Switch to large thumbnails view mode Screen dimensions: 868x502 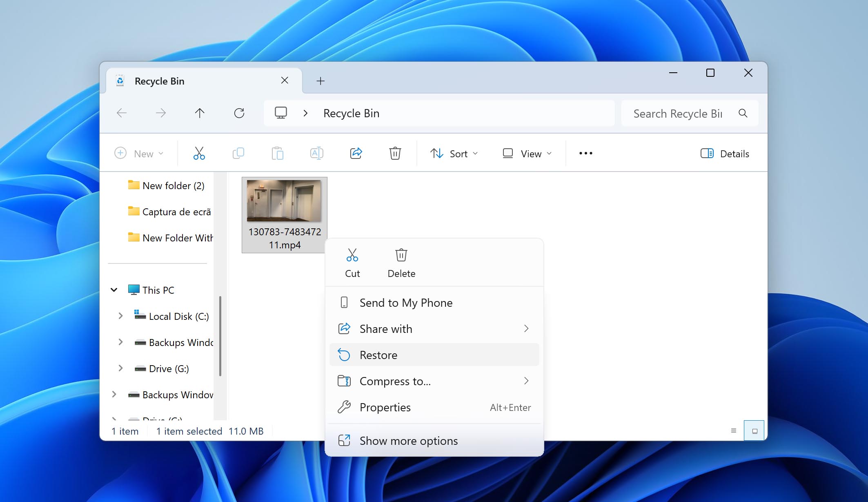pos(754,431)
